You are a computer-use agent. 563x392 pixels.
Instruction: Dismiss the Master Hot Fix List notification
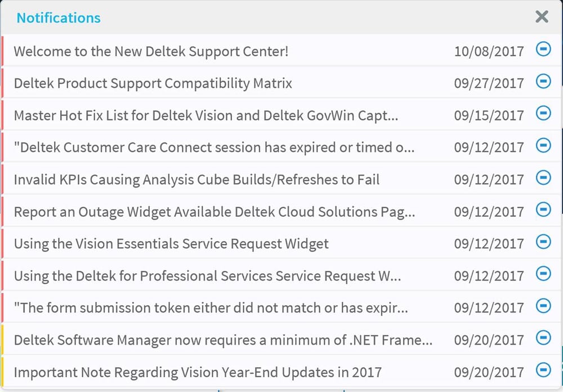543,114
